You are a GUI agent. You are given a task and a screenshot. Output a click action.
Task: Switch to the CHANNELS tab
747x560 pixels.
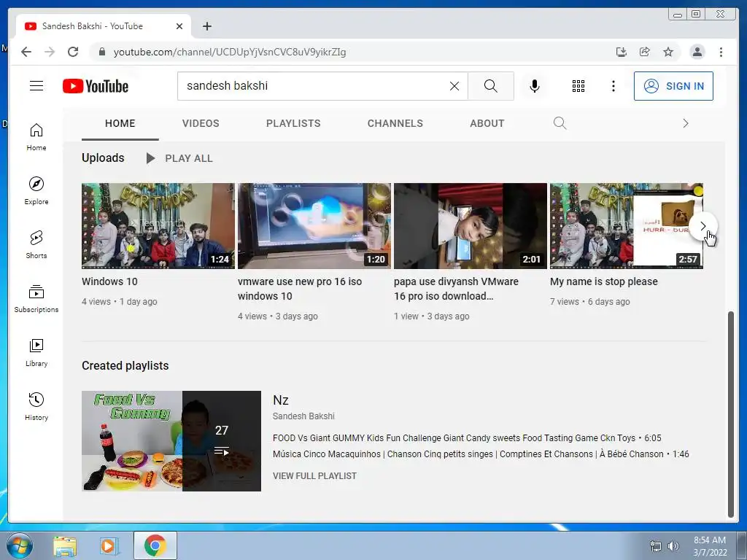click(x=395, y=123)
